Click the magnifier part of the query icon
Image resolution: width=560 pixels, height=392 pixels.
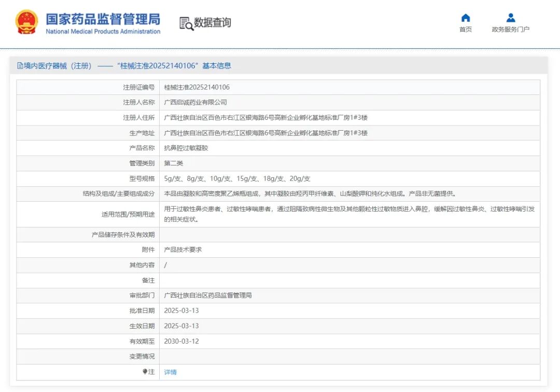(189, 26)
